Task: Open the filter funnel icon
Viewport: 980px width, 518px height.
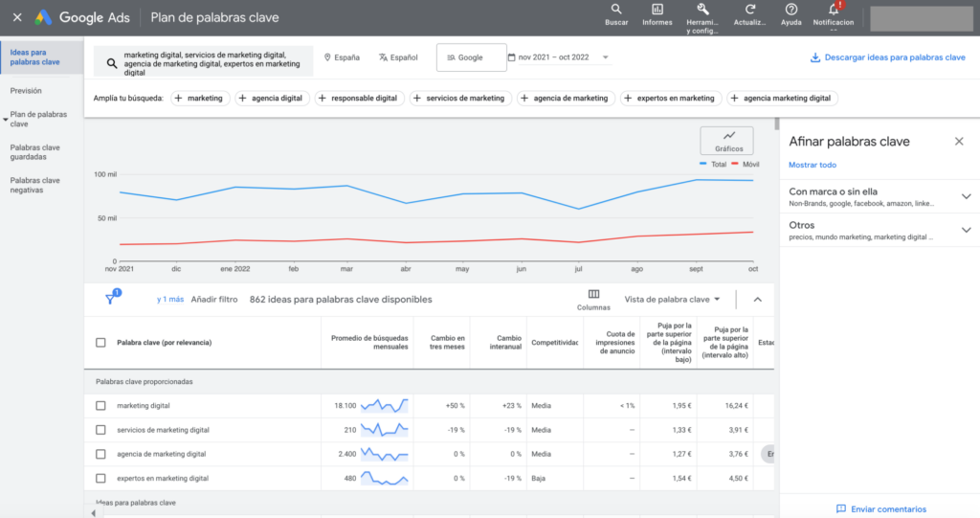Action: [x=111, y=298]
